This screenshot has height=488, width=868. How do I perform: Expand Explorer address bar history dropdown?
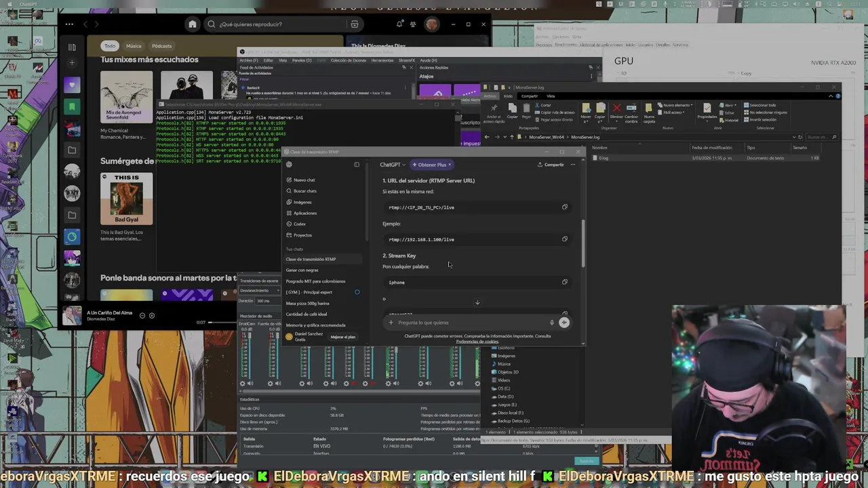click(x=794, y=137)
